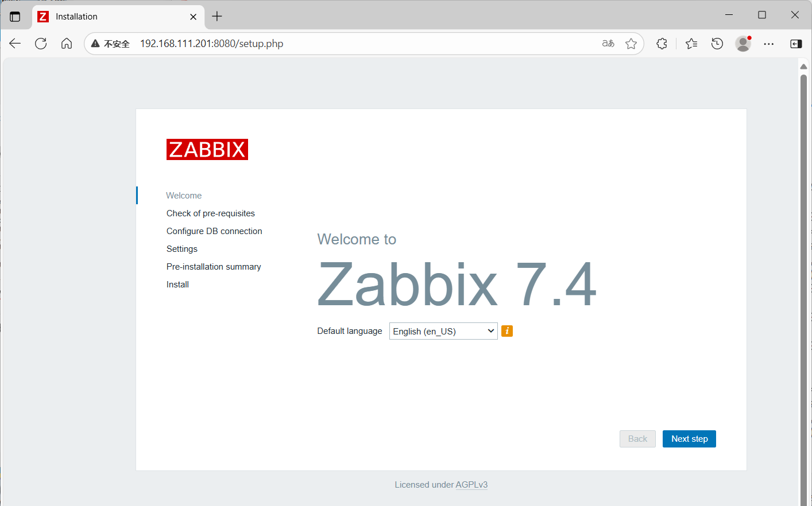Click the browser history icon

coord(717,43)
